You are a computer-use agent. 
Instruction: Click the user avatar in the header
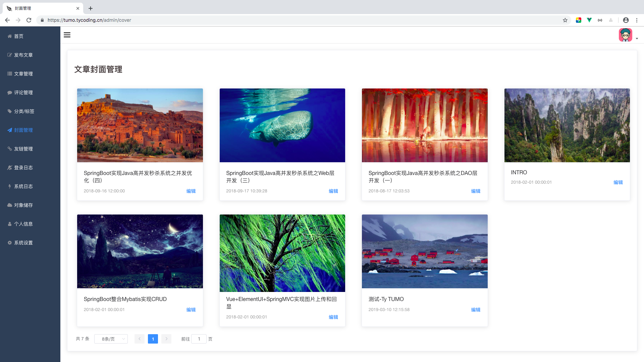pos(625,35)
